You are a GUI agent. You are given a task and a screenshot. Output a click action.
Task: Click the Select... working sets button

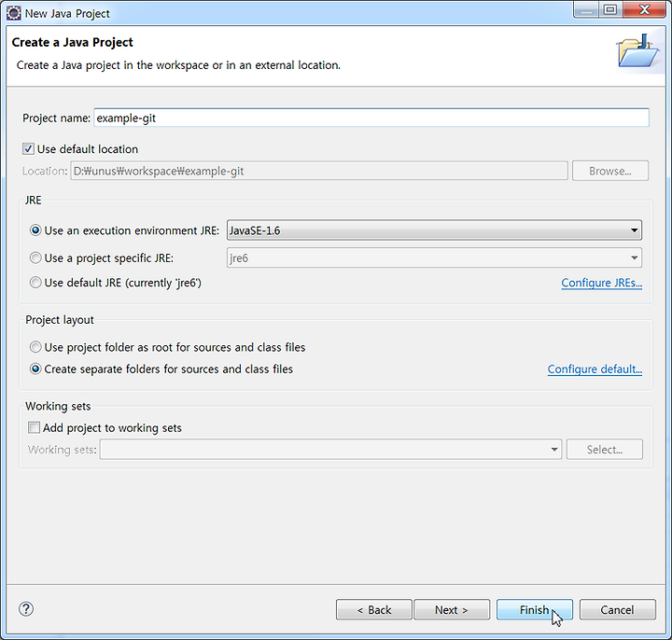pyautogui.click(x=604, y=450)
